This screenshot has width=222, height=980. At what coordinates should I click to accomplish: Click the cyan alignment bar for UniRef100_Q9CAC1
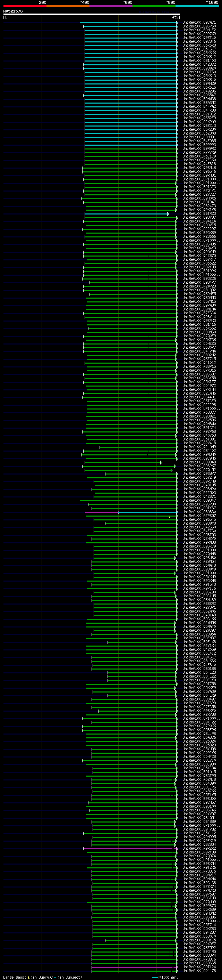pos(129,23)
